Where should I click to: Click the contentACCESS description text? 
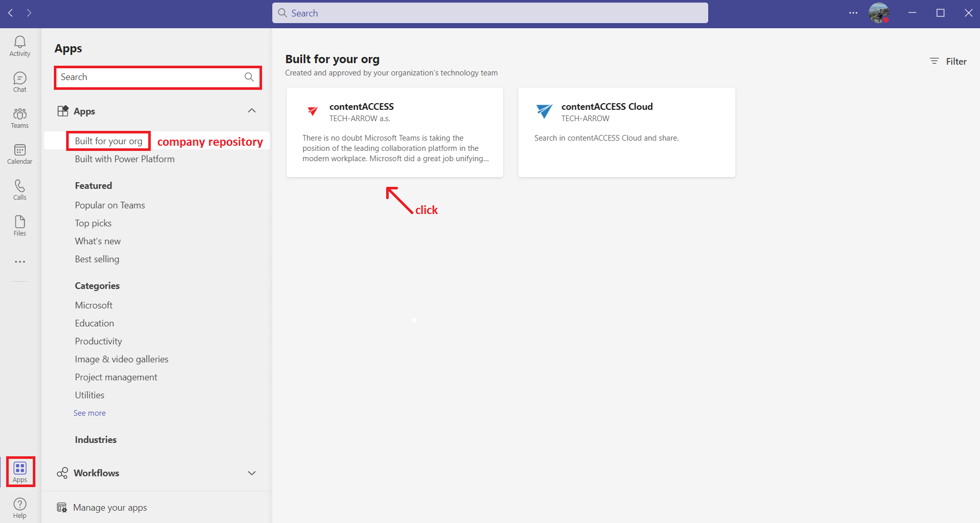pyautogui.click(x=395, y=148)
